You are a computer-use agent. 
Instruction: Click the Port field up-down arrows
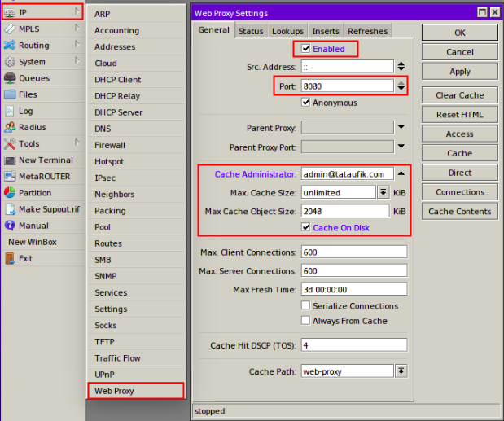[x=401, y=86]
